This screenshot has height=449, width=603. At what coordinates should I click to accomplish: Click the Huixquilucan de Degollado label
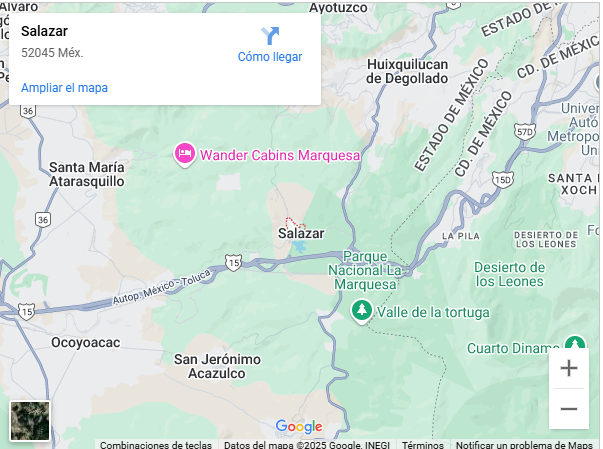407,71
